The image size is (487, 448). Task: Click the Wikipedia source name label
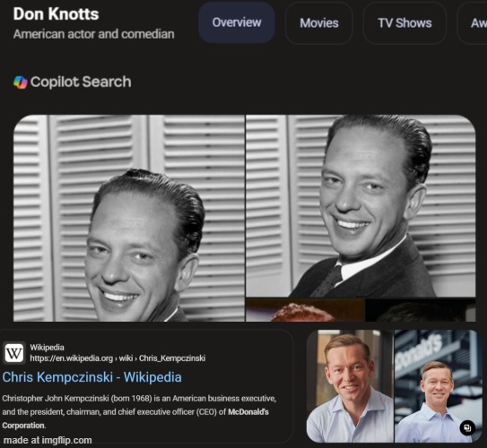tap(47, 348)
